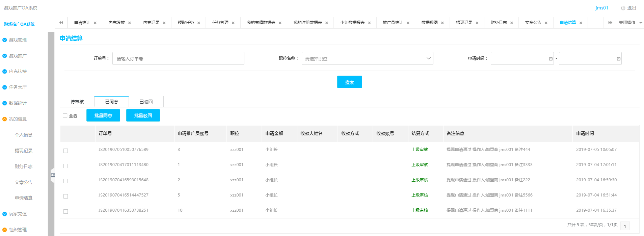Open the 关闭操作 dropdown menu
Screen dimensions: 644x236
point(630,23)
